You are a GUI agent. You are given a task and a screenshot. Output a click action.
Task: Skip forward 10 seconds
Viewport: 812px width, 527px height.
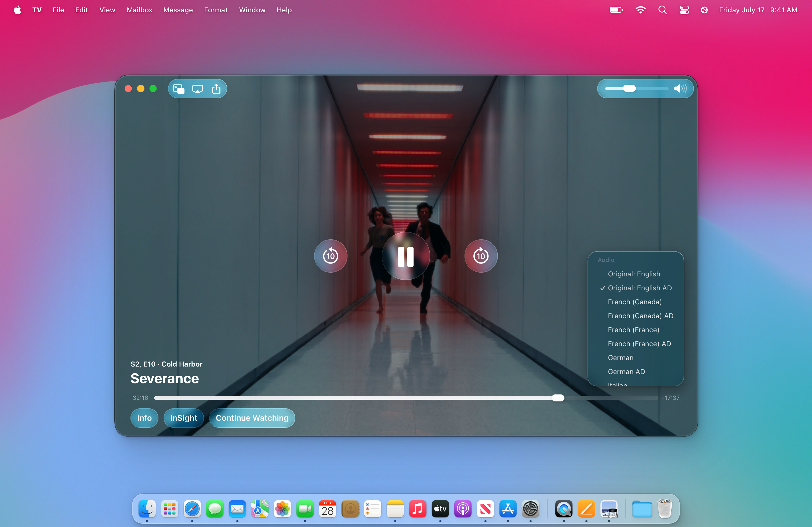(x=480, y=256)
